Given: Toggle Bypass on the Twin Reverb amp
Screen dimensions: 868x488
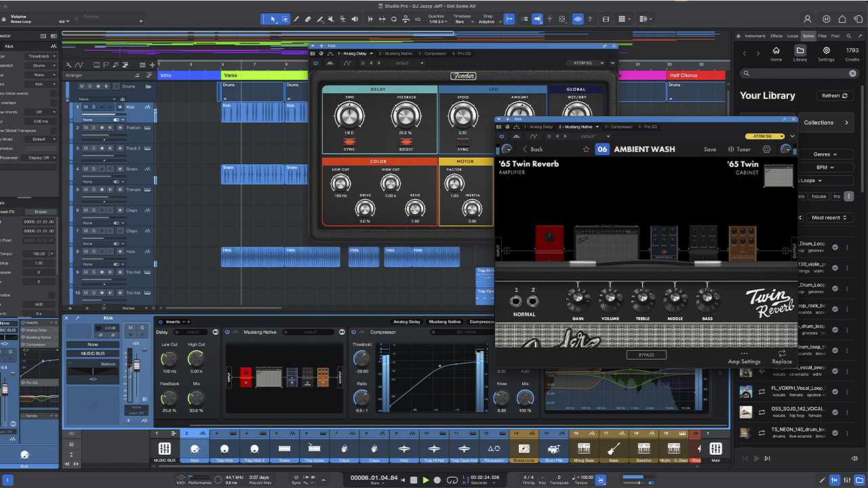Looking at the screenshot, I should 646,354.
